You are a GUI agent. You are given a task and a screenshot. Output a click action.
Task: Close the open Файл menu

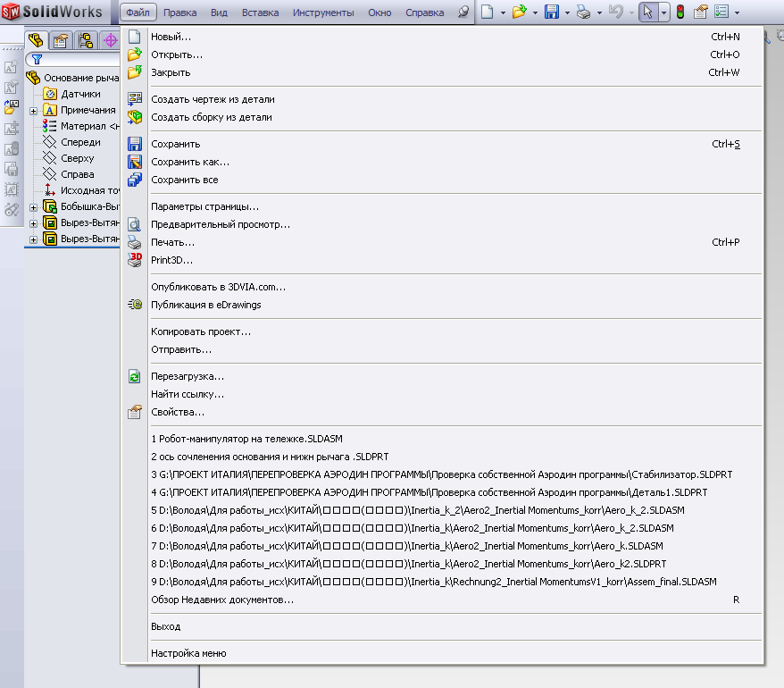(138, 13)
